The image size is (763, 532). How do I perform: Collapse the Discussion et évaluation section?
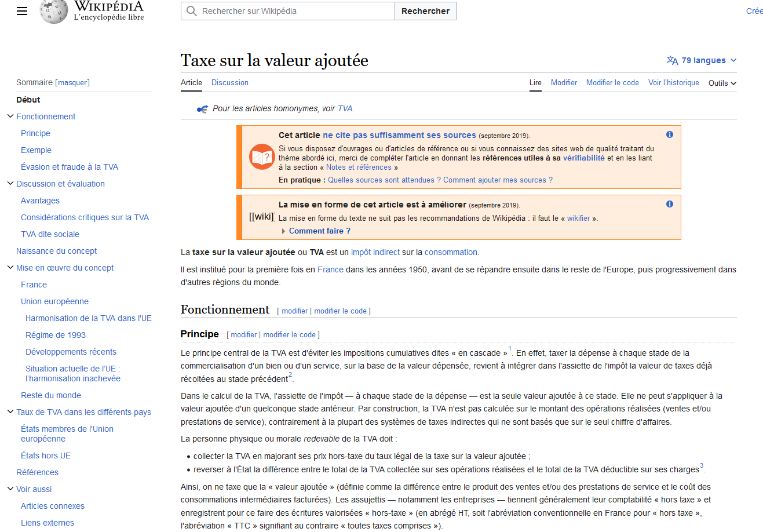(10, 184)
